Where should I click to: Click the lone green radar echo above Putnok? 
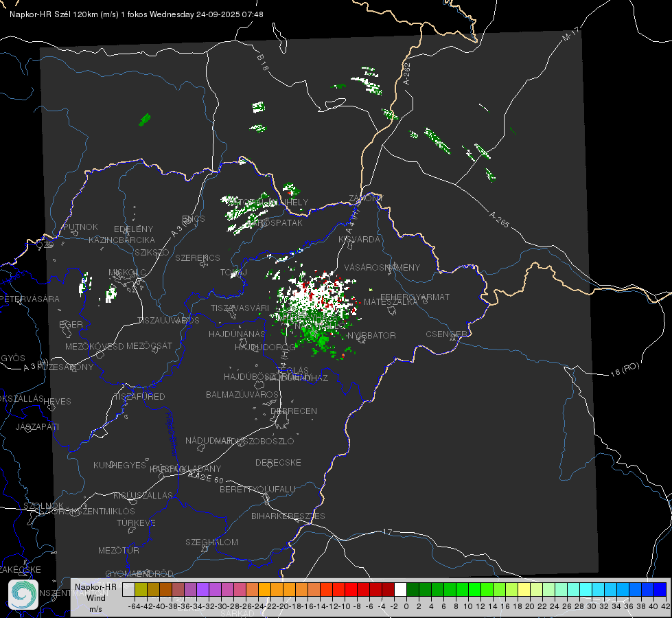[x=145, y=119]
